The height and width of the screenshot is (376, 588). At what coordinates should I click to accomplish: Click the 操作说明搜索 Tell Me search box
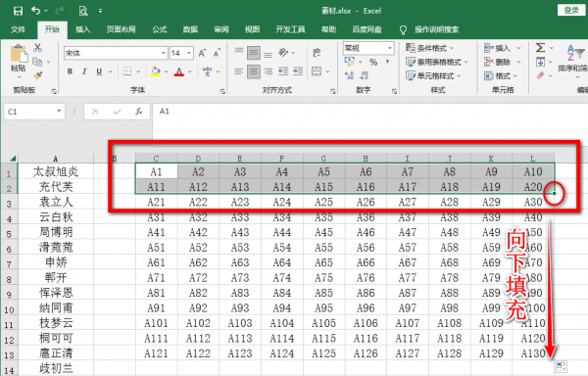[x=436, y=29]
